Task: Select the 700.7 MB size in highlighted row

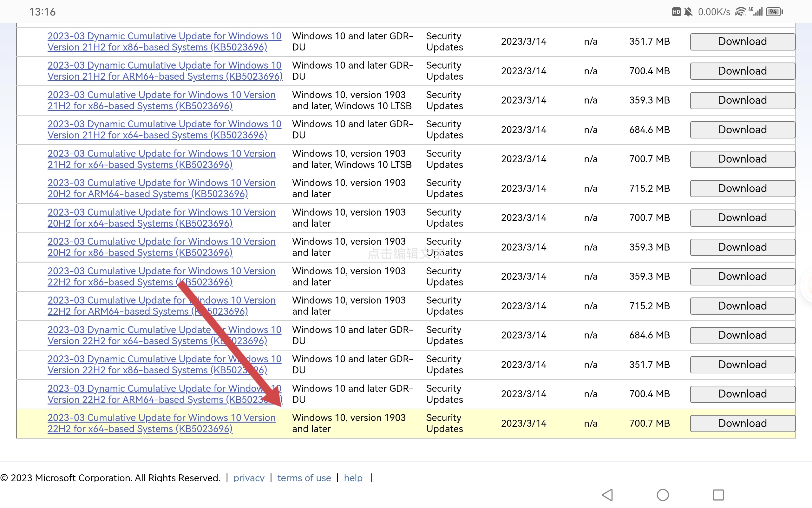Action: pos(650,423)
